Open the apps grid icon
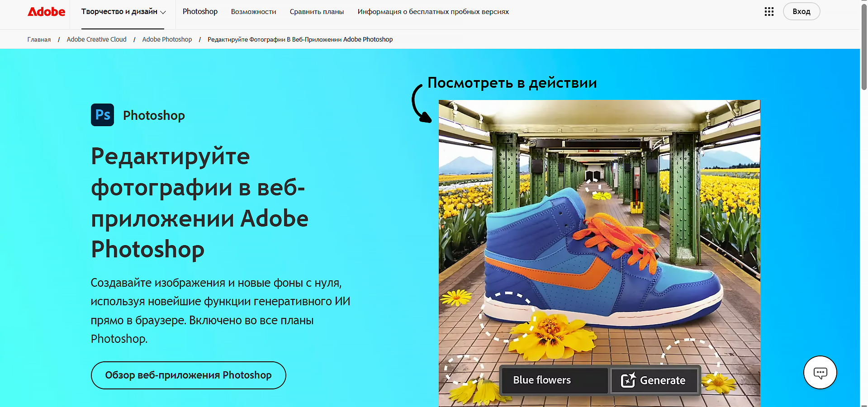The image size is (868, 407). coord(769,12)
